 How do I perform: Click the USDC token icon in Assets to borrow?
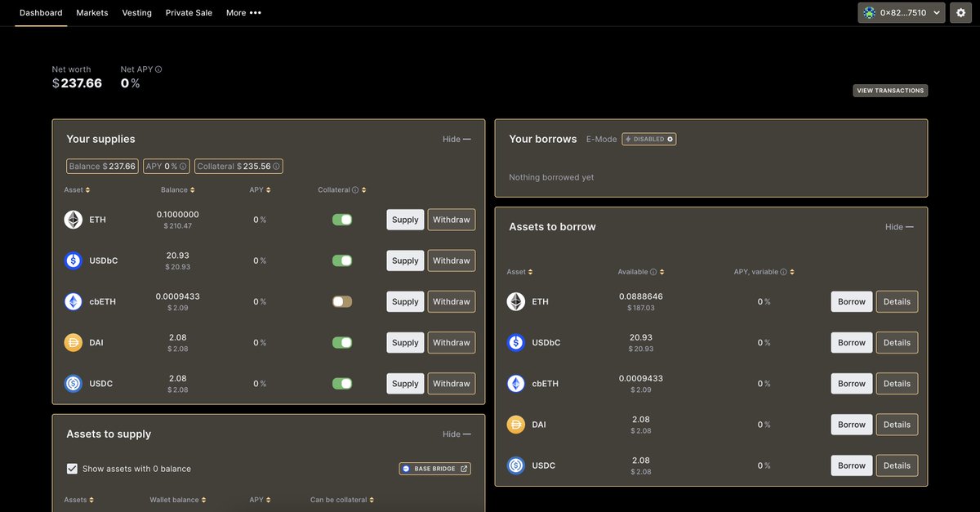point(515,465)
